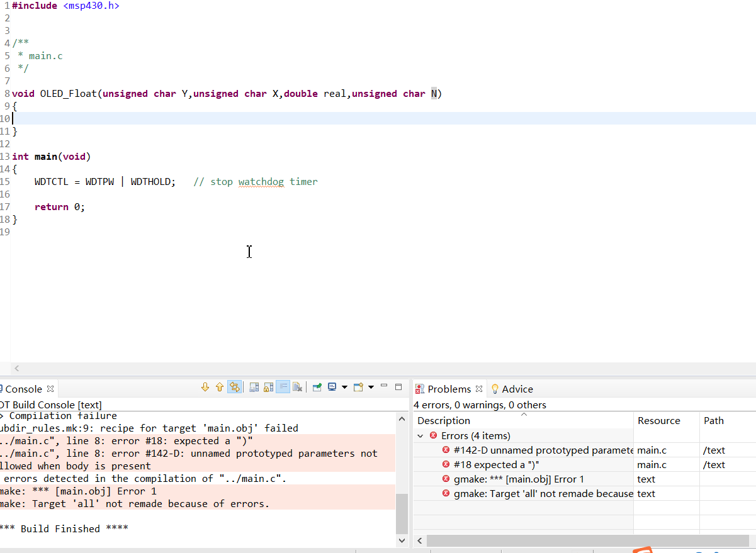Select the #142-D unnamed prototyped parameter error
The image size is (756, 553).
543,450
